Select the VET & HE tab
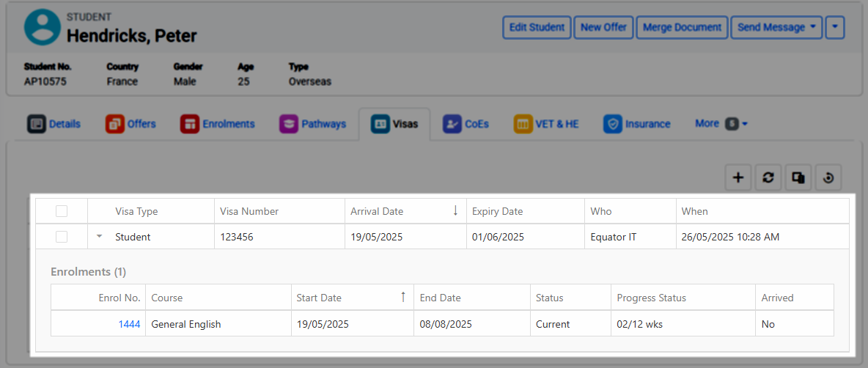Screen dimensions: 868x368 click(x=546, y=124)
